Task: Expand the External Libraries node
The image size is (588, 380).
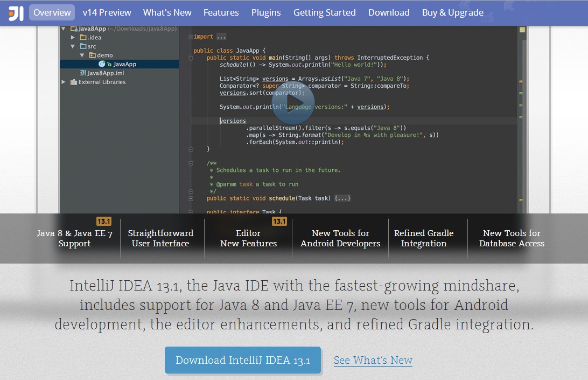Action: [x=63, y=81]
